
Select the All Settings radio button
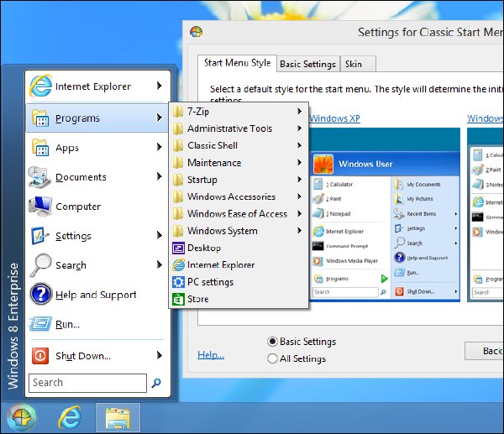272,358
